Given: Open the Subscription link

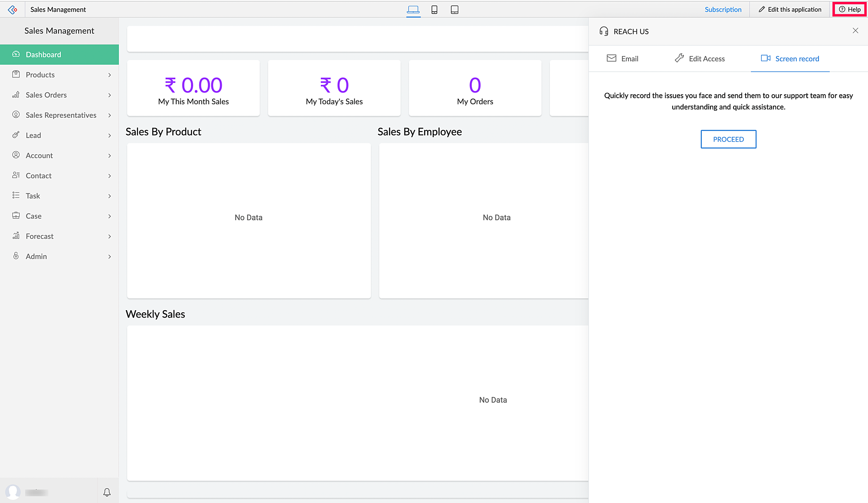Looking at the screenshot, I should pos(723,10).
